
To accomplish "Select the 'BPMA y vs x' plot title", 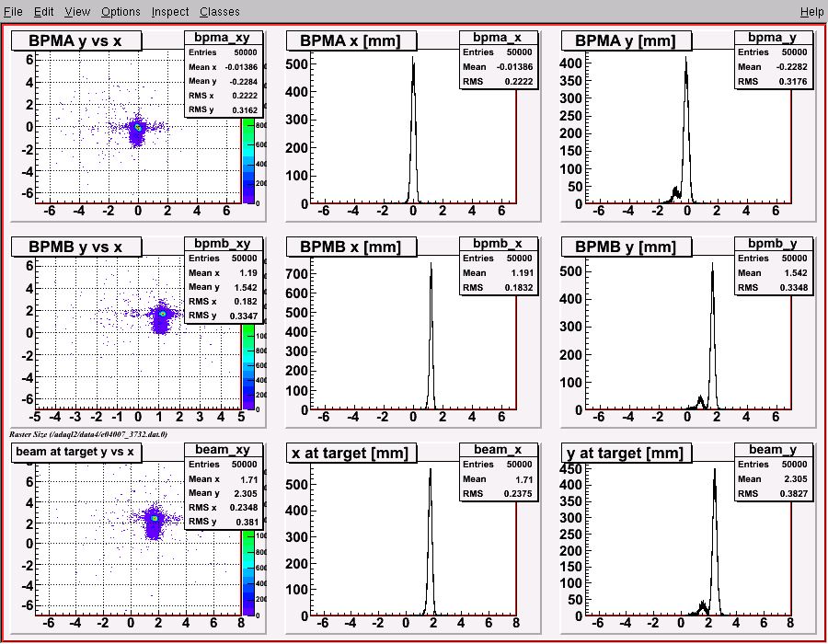I will click(x=76, y=40).
